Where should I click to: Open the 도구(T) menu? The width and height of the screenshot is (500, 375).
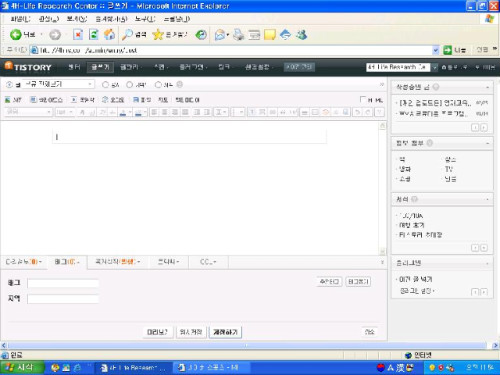pos(145,19)
